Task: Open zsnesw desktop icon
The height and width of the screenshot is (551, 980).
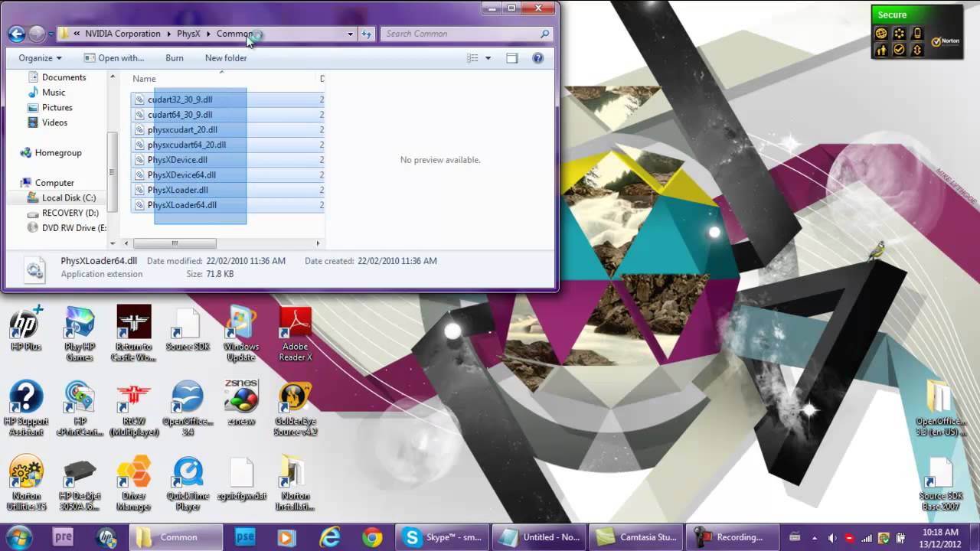Action: (241, 403)
